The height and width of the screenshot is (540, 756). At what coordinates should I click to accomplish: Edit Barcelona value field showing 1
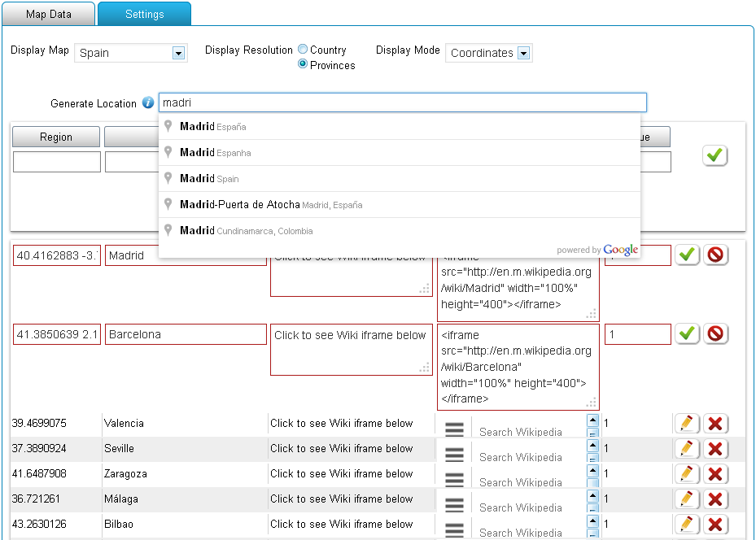pos(637,334)
